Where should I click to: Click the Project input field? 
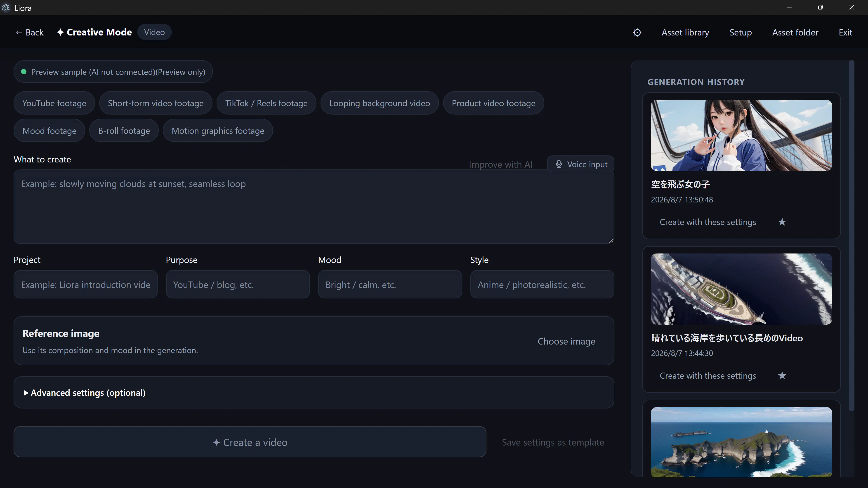(x=86, y=285)
